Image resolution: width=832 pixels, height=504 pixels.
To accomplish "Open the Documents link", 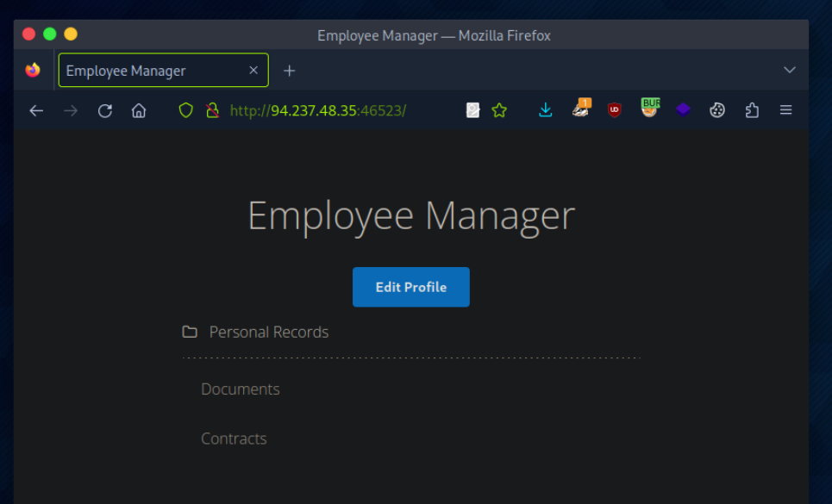I will [240, 389].
